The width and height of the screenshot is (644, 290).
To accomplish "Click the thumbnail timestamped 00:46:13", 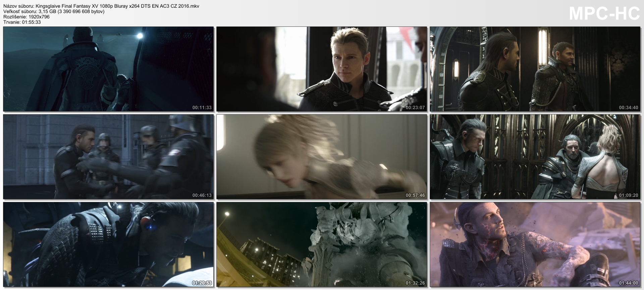I will click(108, 157).
